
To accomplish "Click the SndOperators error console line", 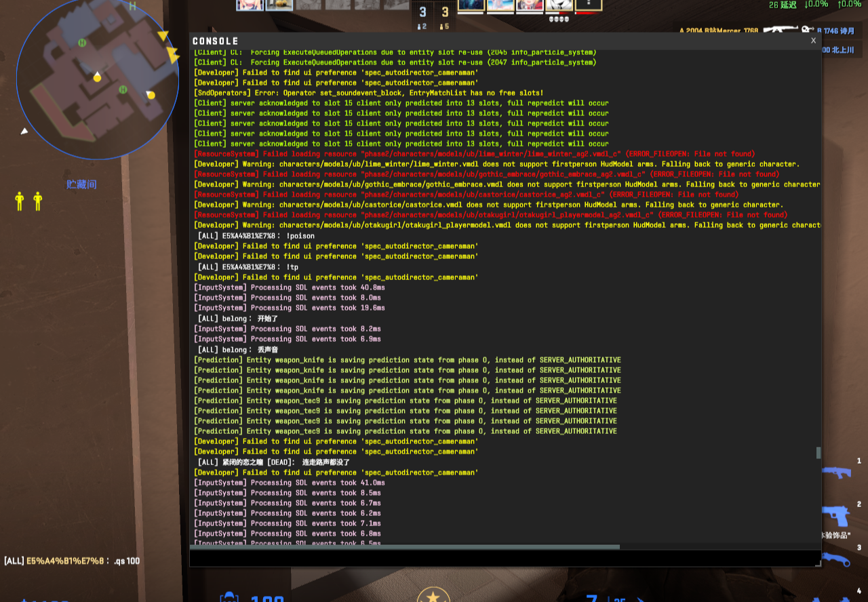I will coord(368,93).
